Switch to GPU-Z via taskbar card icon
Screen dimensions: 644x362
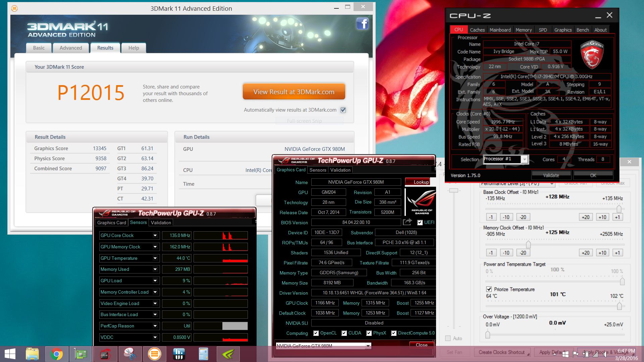coord(81,354)
